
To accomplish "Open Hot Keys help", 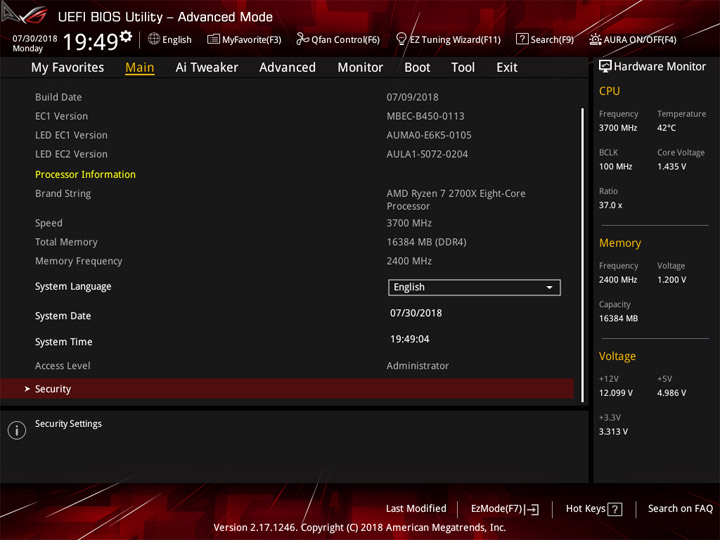I will [x=594, y=509].
